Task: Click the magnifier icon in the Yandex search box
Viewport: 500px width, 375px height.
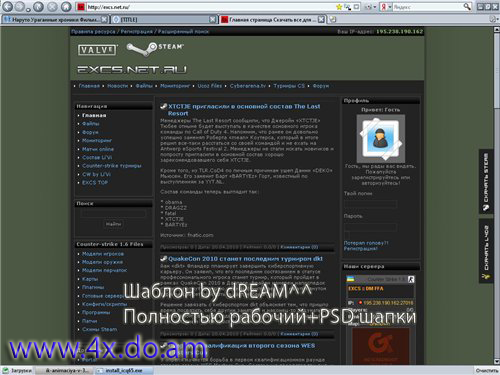Action: (467, 6)
